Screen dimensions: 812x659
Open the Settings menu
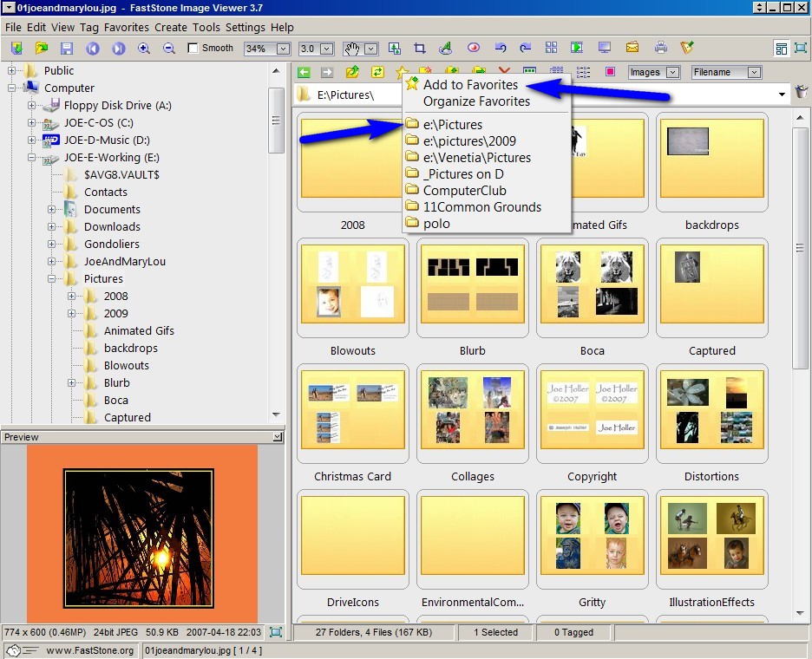pos(246,28)
